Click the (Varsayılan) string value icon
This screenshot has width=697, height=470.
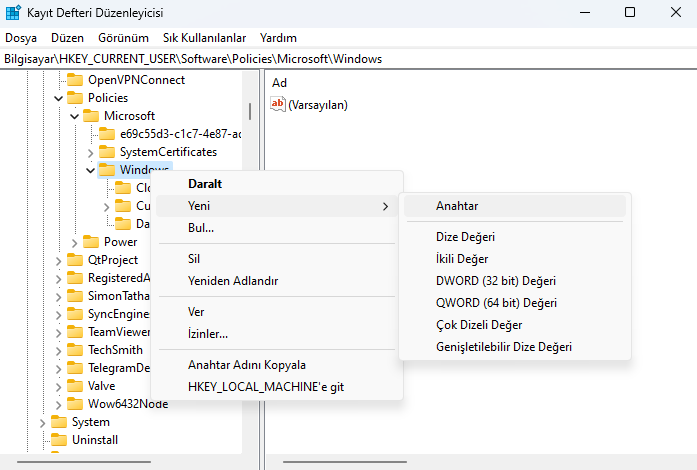278,104
